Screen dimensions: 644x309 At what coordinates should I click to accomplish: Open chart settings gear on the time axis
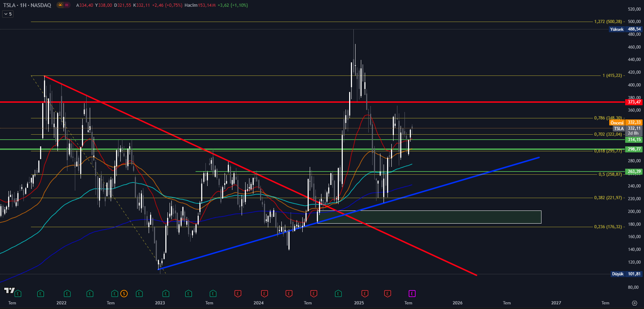point(634,303)
